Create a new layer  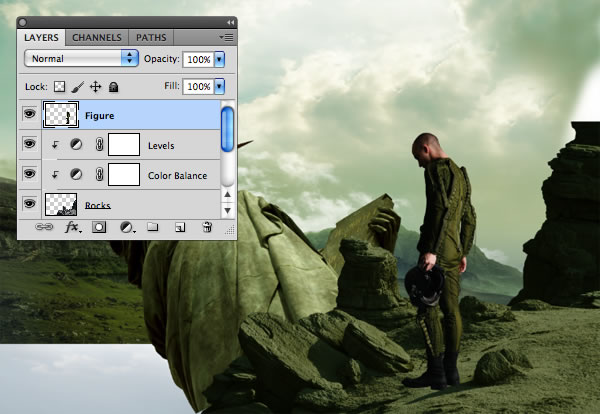180,228
